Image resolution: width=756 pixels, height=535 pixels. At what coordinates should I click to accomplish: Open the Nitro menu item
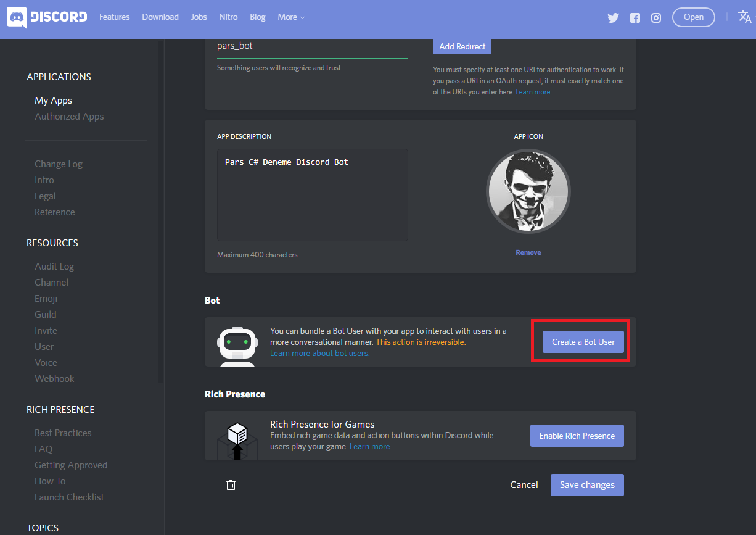pyautogui.click(x=228, y=17)
